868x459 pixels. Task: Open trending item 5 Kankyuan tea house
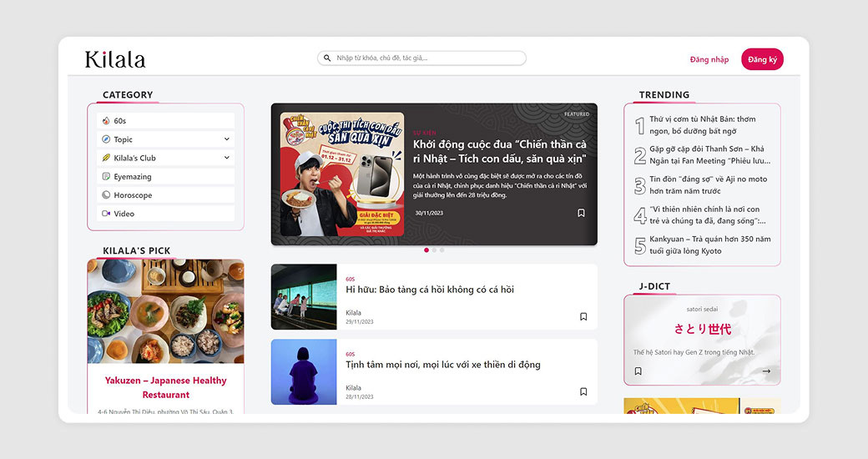click(x=703, y=245)
